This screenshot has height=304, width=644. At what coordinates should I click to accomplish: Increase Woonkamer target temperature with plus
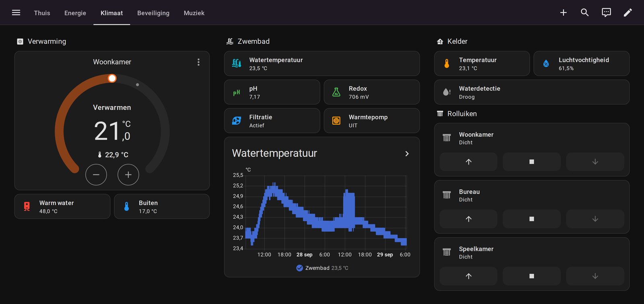click(x=128, y=175)
